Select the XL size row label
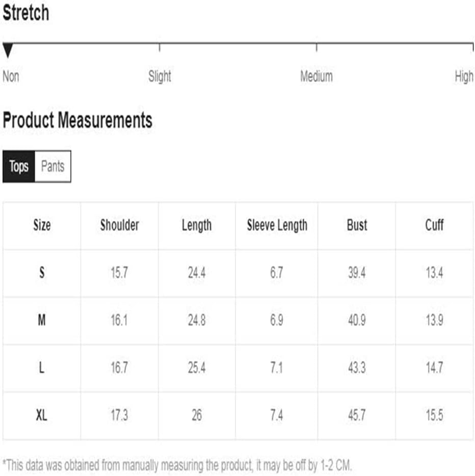The height and width of the screenshot is (476, 475). pos(42,415)
